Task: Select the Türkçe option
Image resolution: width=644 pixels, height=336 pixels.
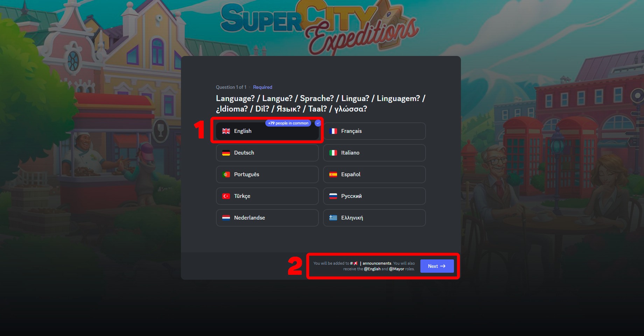Action: (x=267, y=196)
